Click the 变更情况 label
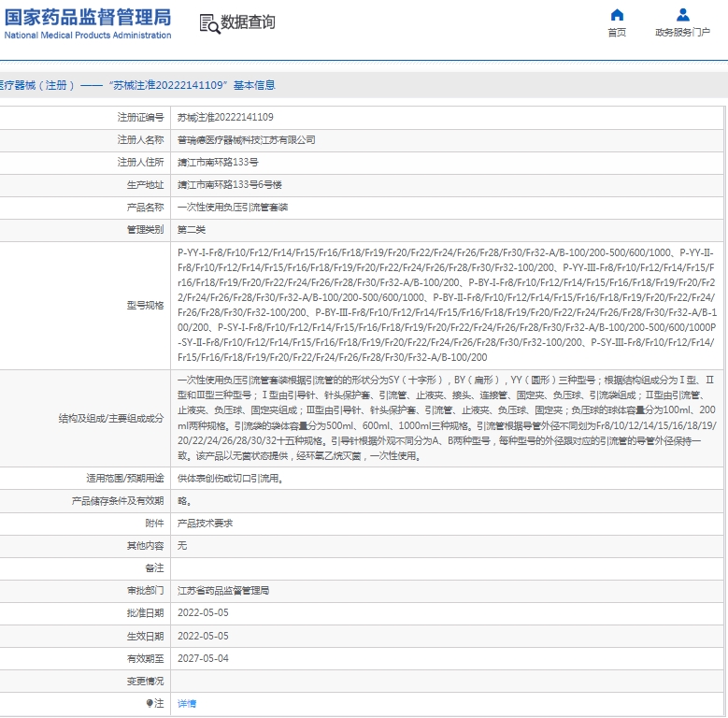 (x=145, y=681)
